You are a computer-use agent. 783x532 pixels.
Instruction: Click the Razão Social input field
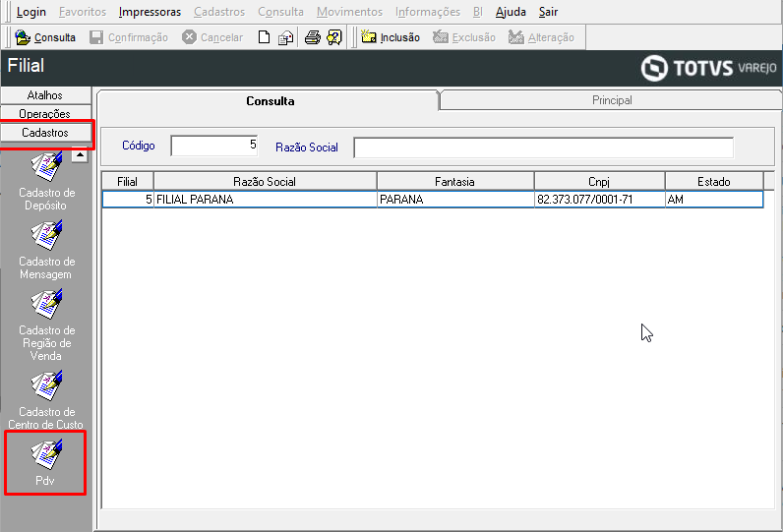point(543,148)
